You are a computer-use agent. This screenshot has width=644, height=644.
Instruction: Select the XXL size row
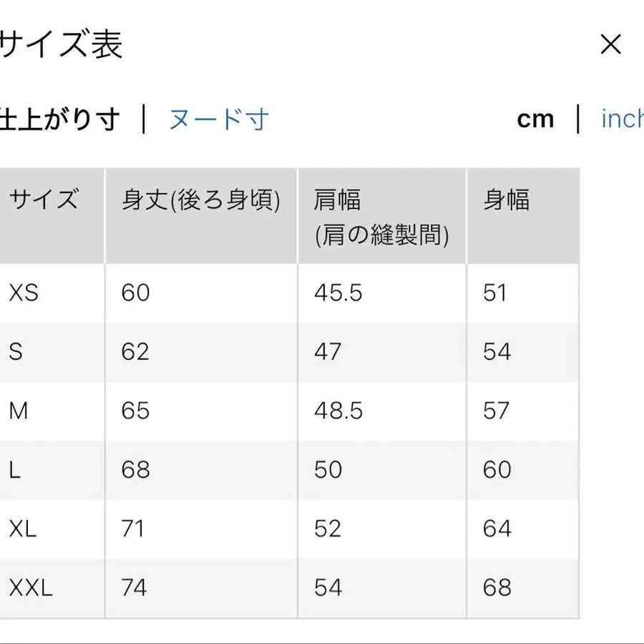(x=29, y=587)
